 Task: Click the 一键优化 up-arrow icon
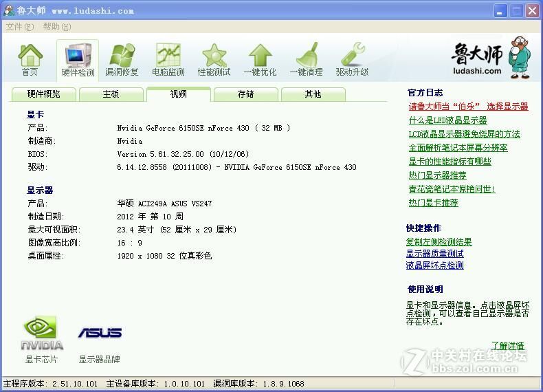point(260,60)
